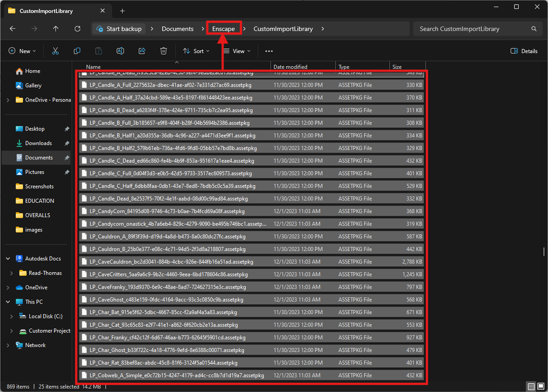Click the Share icon
Image resolution: width=548 pixels, height=392 pixels.
pos(141,50)
